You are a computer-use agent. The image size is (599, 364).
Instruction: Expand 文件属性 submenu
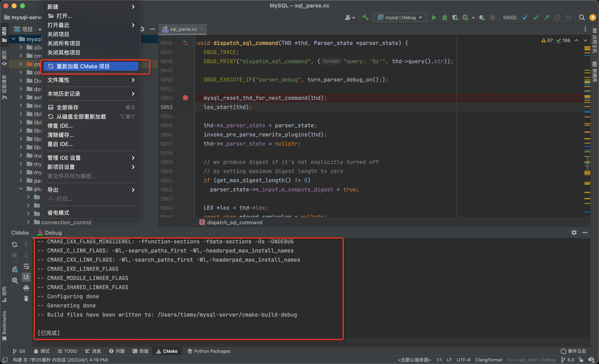click(x=91, y=80)
